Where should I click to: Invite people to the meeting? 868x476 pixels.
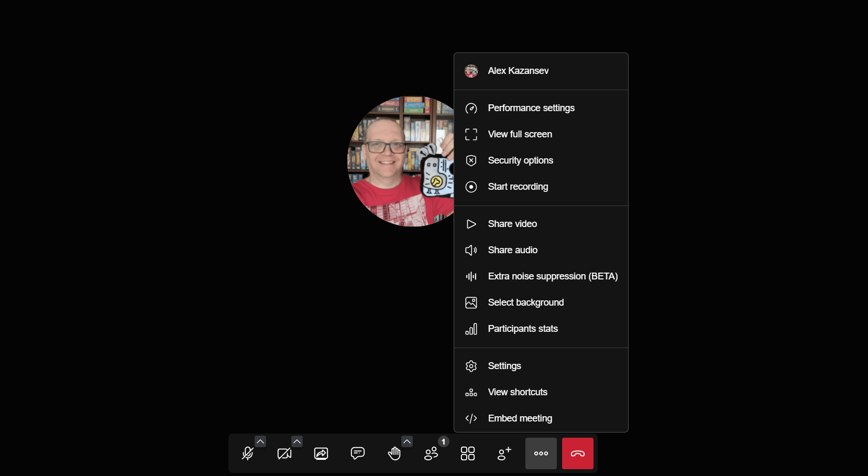504,453
